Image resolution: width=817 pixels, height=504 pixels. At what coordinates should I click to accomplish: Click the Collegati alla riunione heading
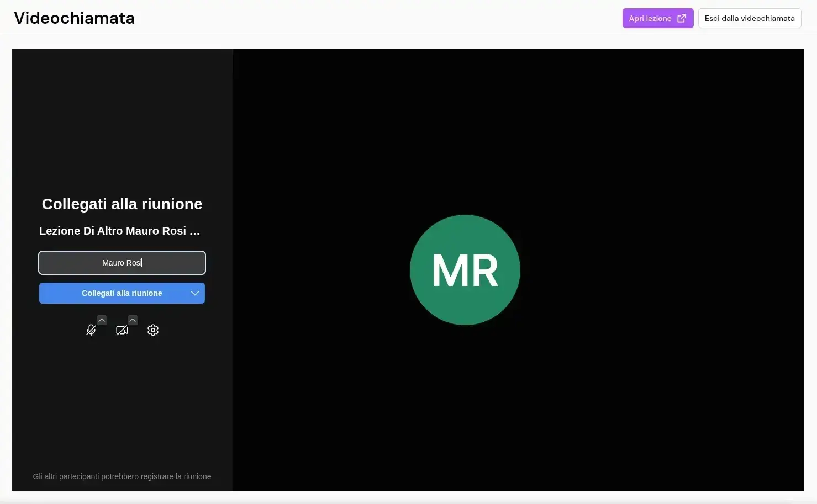[122, 204]
